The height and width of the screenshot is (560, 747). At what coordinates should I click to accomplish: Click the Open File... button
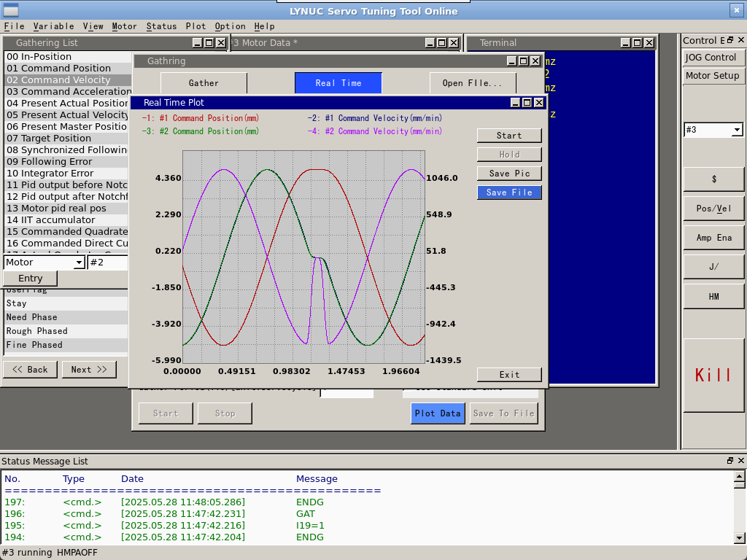[x=473, y=83]
